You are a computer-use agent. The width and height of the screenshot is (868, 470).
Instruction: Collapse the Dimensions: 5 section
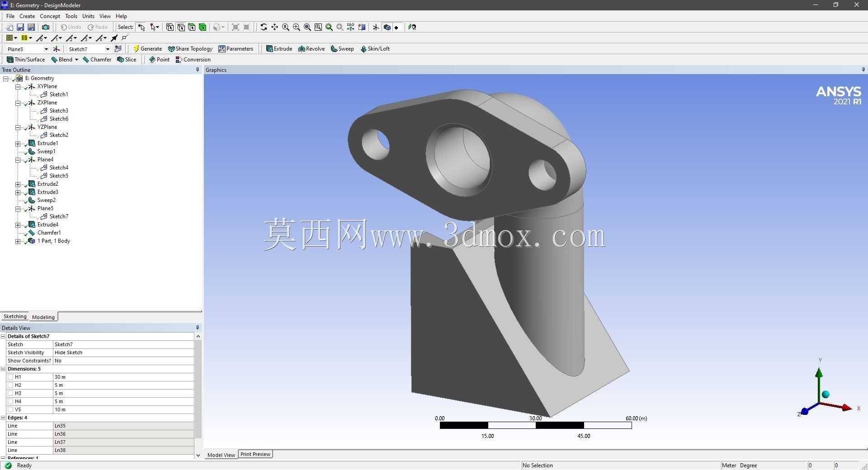(3, 369)
